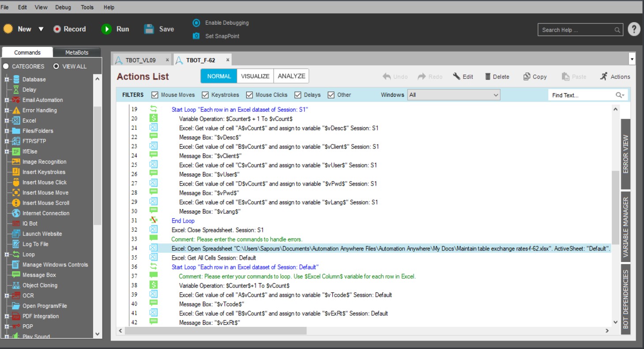
Task: Open the Windows filter dropdown
Action: [454, 95]
